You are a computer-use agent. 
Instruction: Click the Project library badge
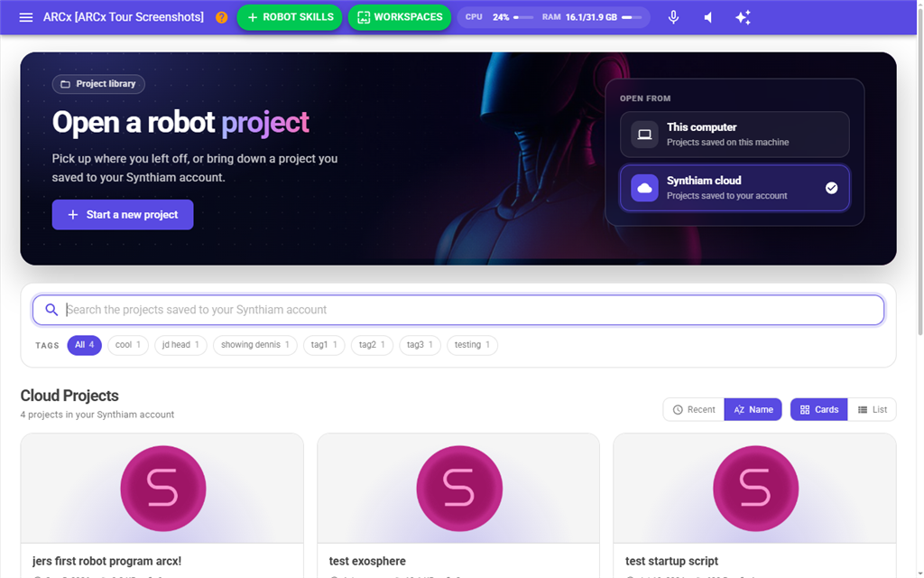[98, 84]
